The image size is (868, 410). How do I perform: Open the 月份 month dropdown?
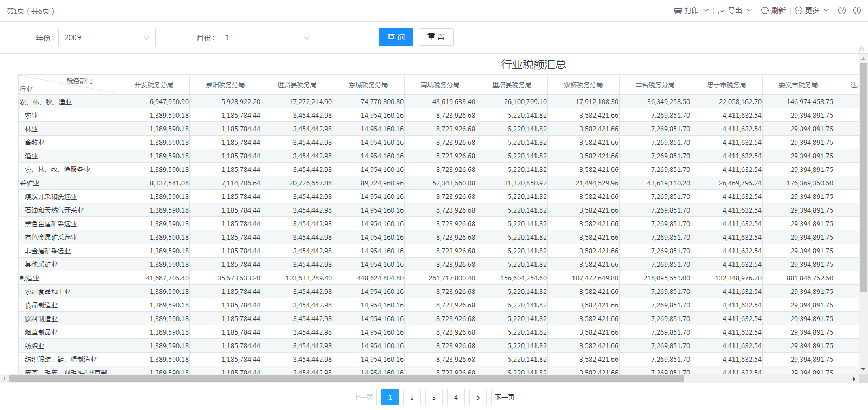coord(267,37)
